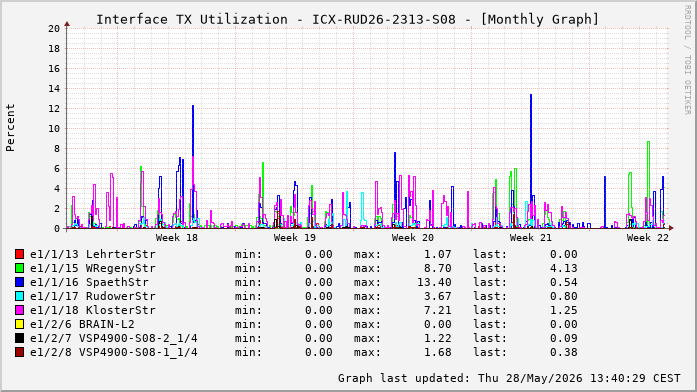Click the Week 19 axis label
This screenshot has width=697, height=392.
click(295, 238)
